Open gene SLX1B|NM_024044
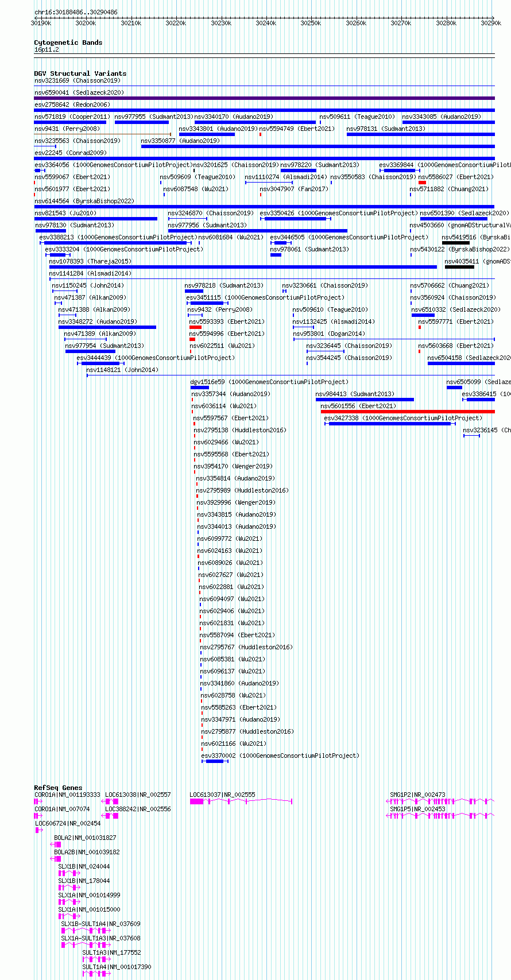The height and width of the screenshot is (980, 511). coord(84,866)
